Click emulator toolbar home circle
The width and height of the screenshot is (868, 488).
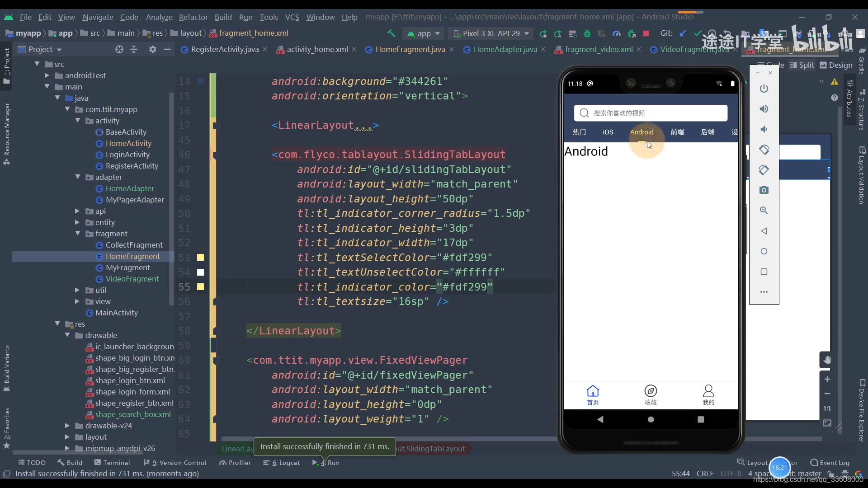point(764,251)
